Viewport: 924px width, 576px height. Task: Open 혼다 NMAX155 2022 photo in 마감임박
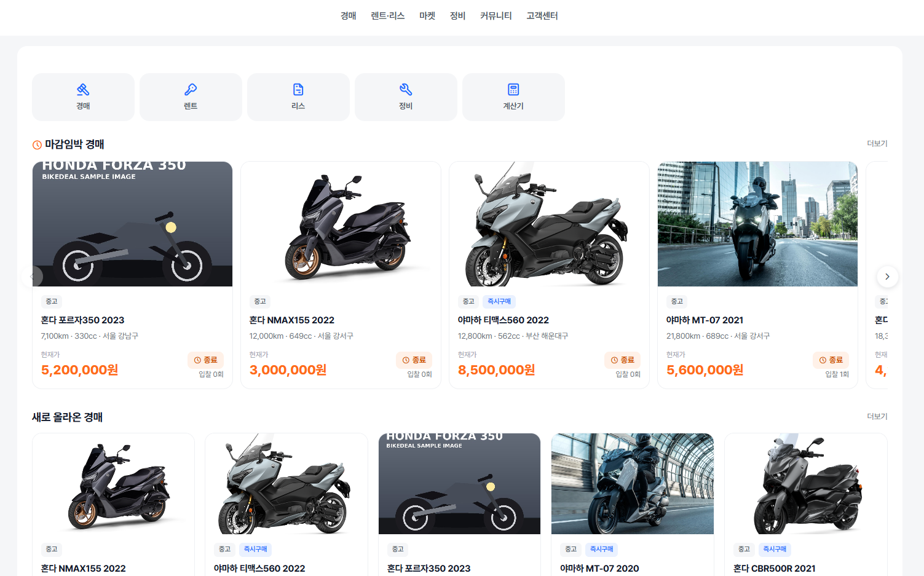coord(341,224)
